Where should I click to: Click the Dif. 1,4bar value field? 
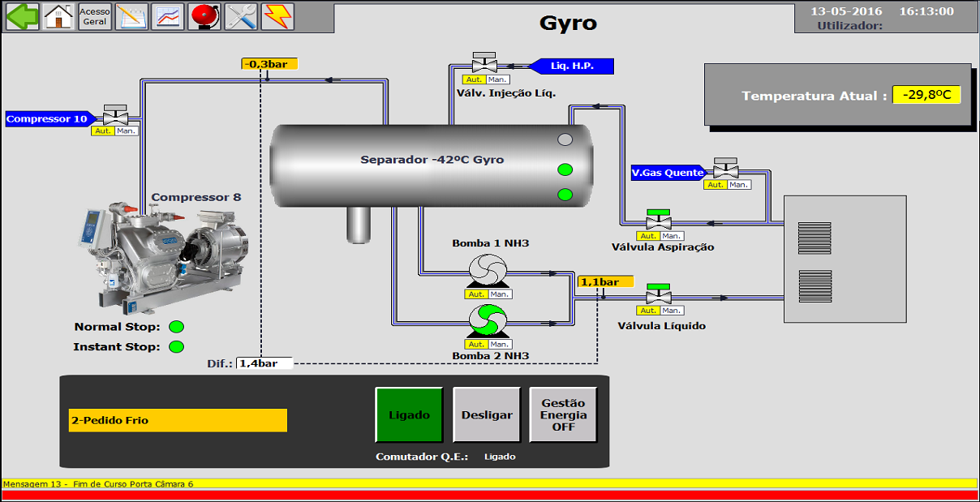[264, 363]
